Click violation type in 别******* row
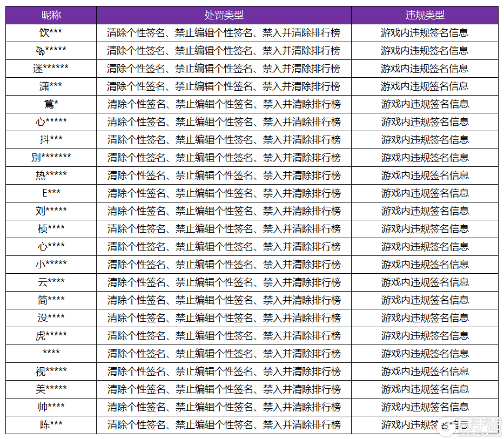This screenshot has height=439, width=504. (x=425, y=158)
